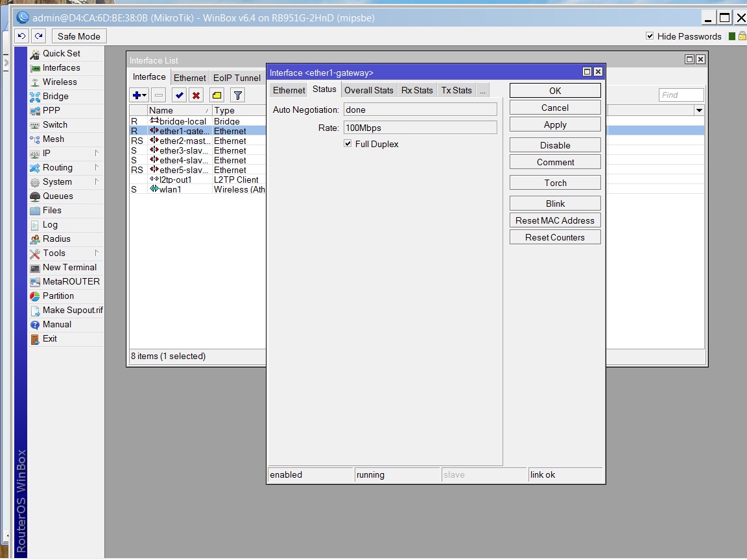Viewport: 747px width, 560px height.
Task: Click the red disable X icon
Action: (196, 95)
